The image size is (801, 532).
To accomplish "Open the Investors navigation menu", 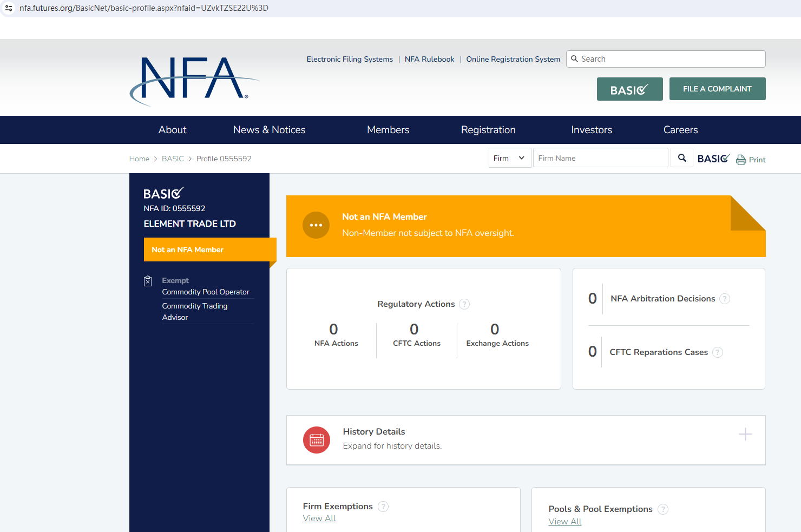I will coord(592,130).
